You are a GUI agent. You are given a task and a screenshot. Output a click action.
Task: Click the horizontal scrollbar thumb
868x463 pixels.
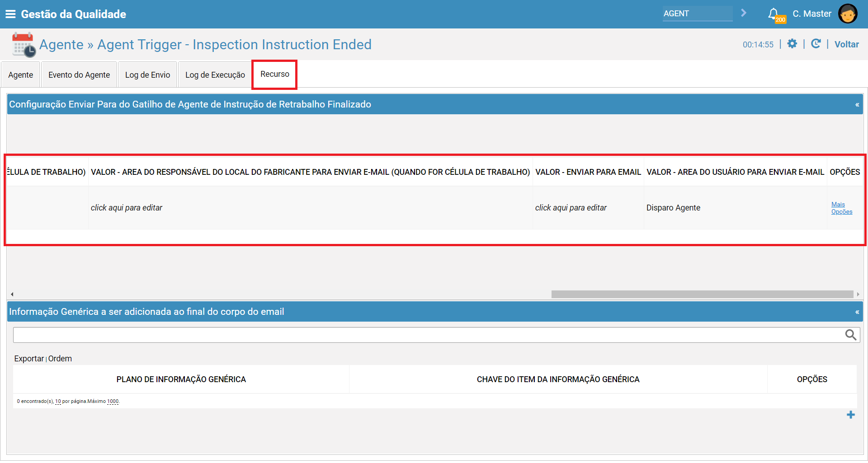tap(702, 295)
